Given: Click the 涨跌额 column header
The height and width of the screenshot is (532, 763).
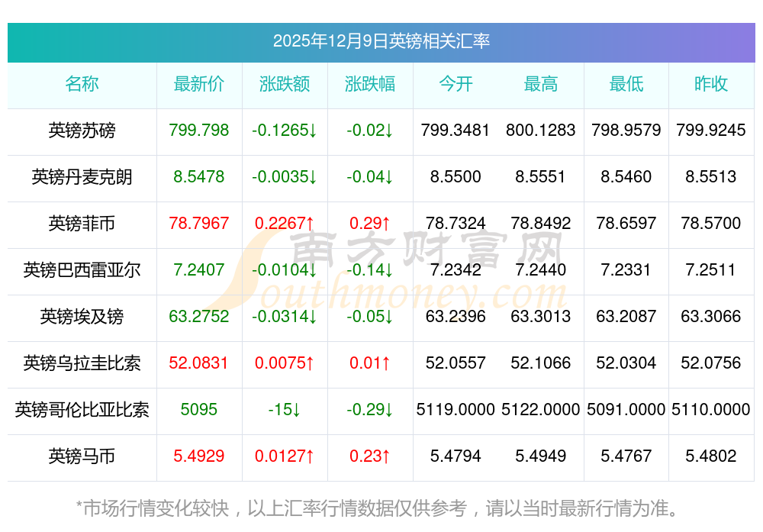Looking at the screenshot, I should tap(285, 84).
